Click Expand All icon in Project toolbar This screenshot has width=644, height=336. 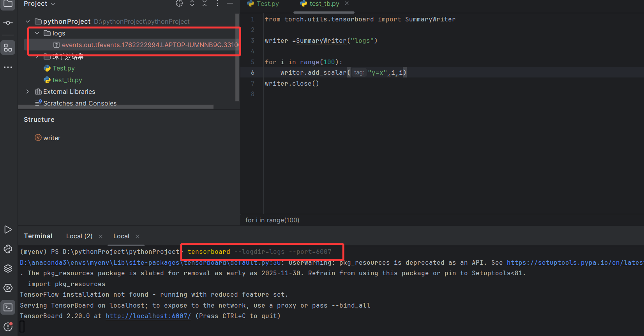pos(192,4)
